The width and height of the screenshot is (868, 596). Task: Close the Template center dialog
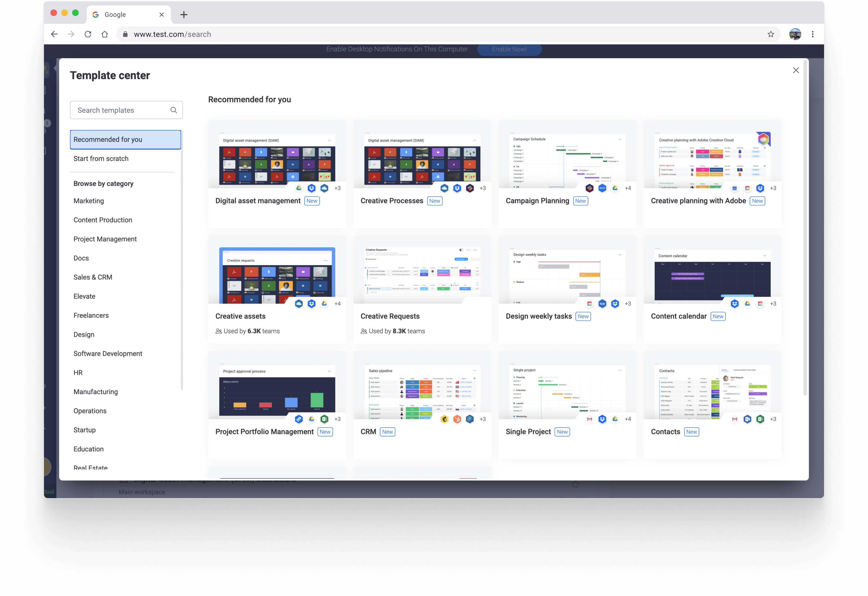(x=796, y=70)
